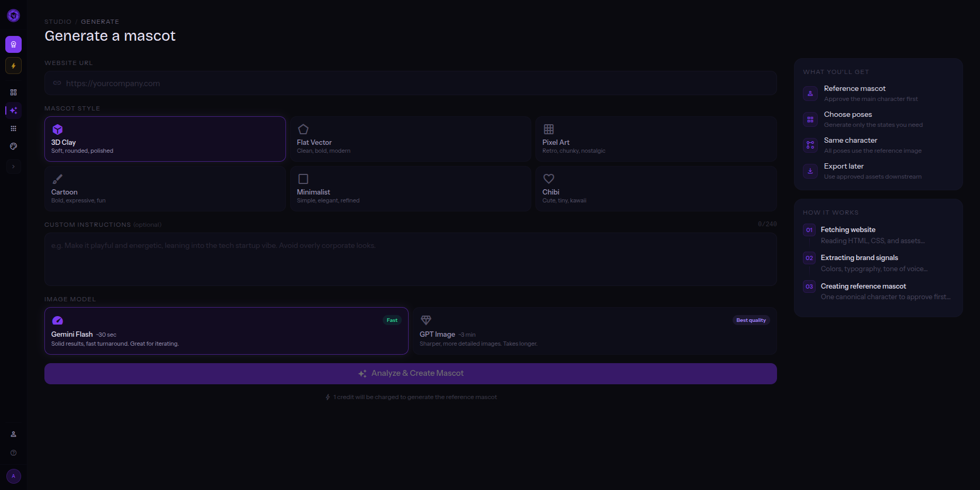This screenshot has height=490, width=980.
Task: Open the palette icon in sidebar
Action: tap(13, 146)
